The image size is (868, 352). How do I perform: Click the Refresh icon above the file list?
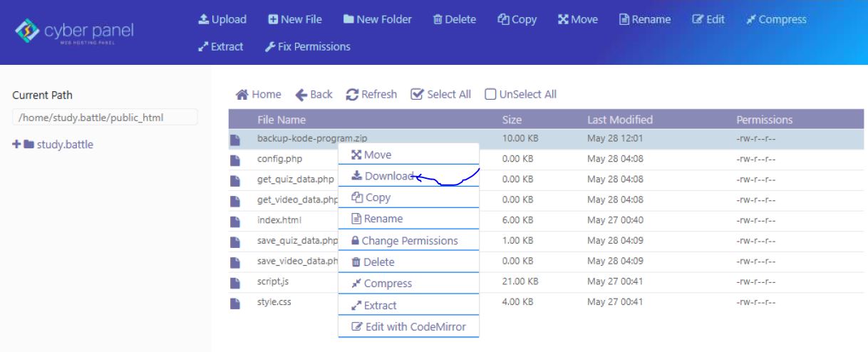(x=353, y=95)
